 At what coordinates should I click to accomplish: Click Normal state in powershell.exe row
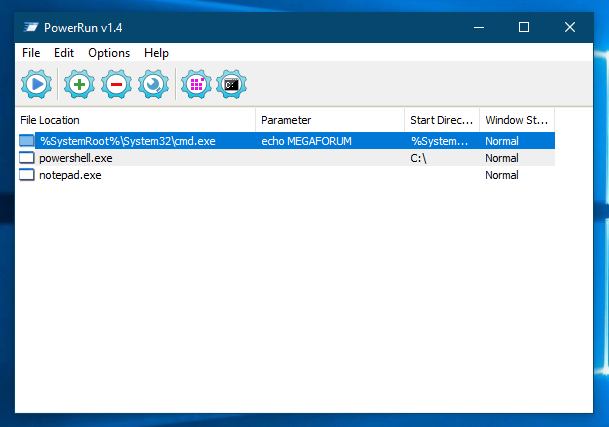tap(502, 158)
